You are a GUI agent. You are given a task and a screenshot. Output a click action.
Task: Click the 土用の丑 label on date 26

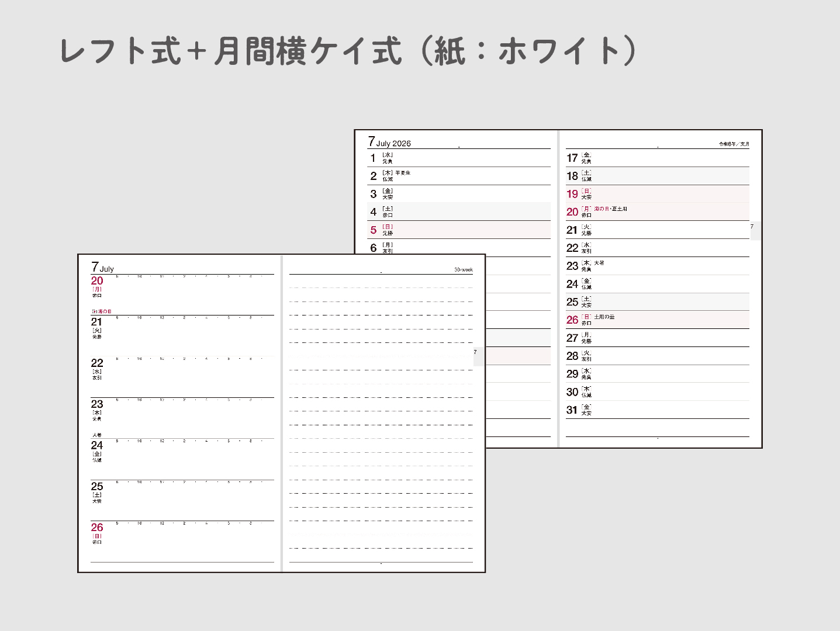click(x=604, y=317)
